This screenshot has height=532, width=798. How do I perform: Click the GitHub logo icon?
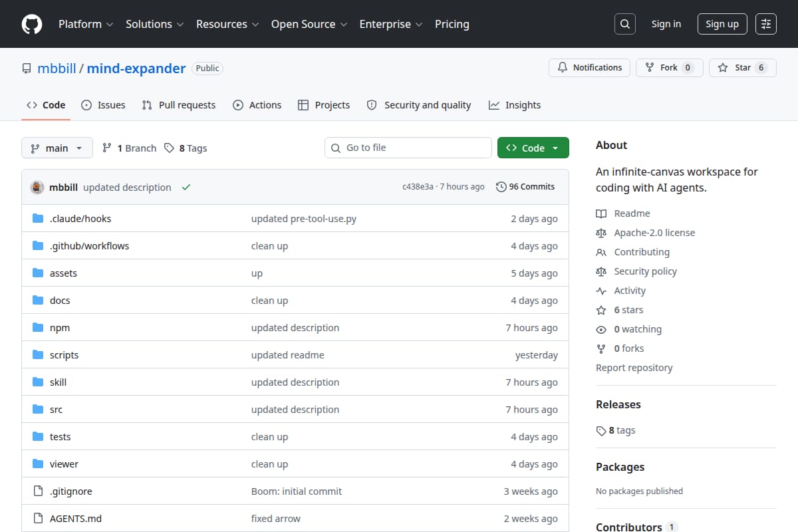tap(32, 24)
